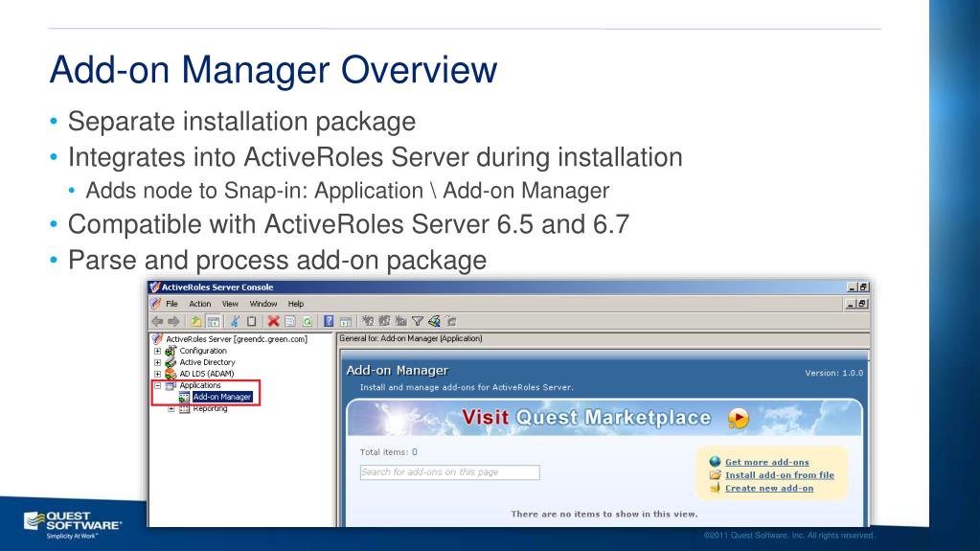Click the orange play button on Marketplace banner

click(x=739, y=419)
